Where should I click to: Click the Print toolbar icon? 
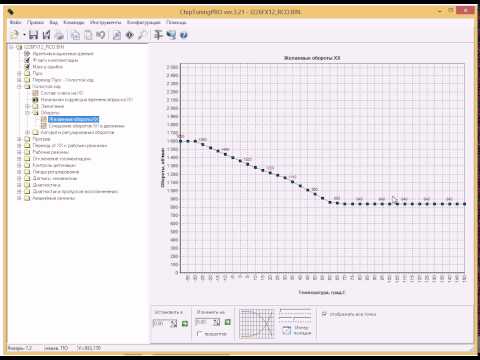59,35
